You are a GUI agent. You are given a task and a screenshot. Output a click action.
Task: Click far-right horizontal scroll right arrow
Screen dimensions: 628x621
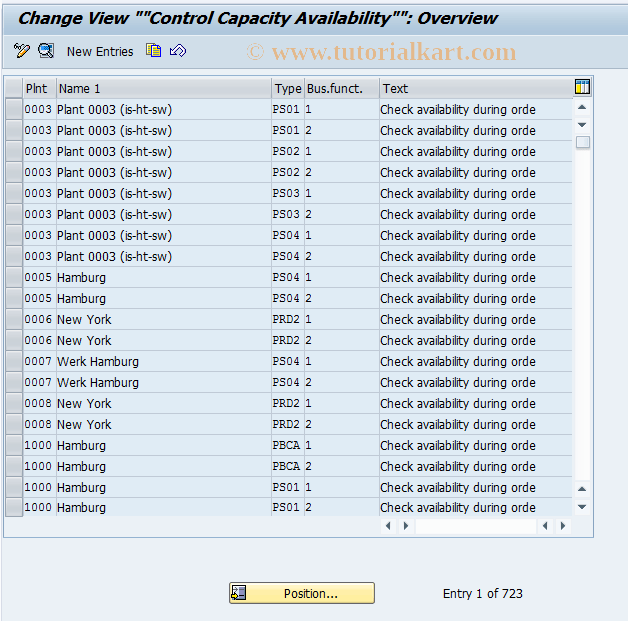pyautogui.click(x=563, y=526)
